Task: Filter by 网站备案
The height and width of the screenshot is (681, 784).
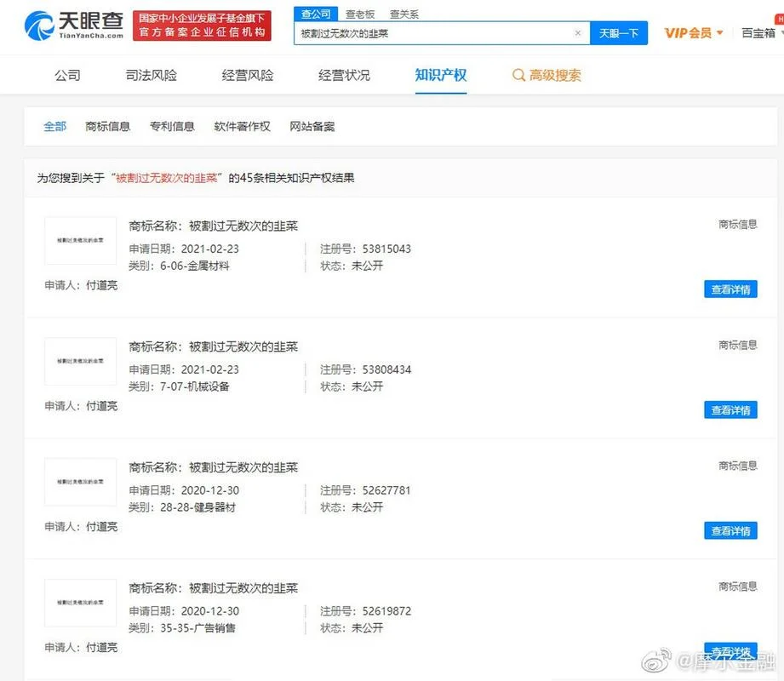Action: [x=312, y=126]
